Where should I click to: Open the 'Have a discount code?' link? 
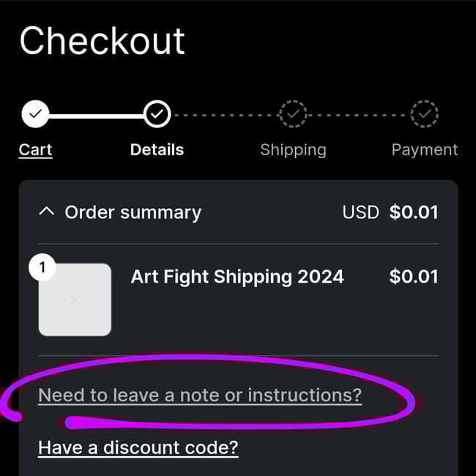(138, 447)
